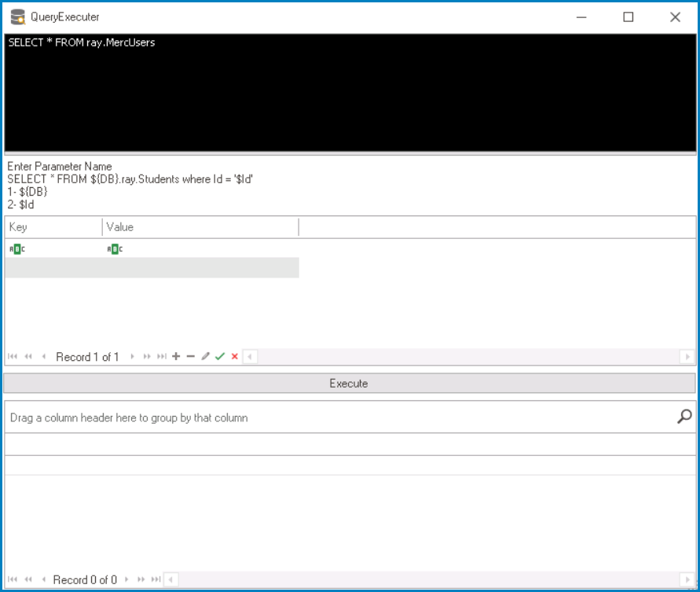Screen dimensions: 700x592
Task: Jump to the first parameter record
Action: (x=11, y=356)
